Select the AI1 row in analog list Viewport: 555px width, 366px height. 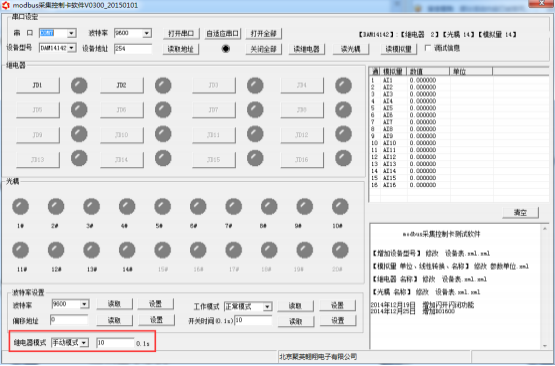point(459,80)
